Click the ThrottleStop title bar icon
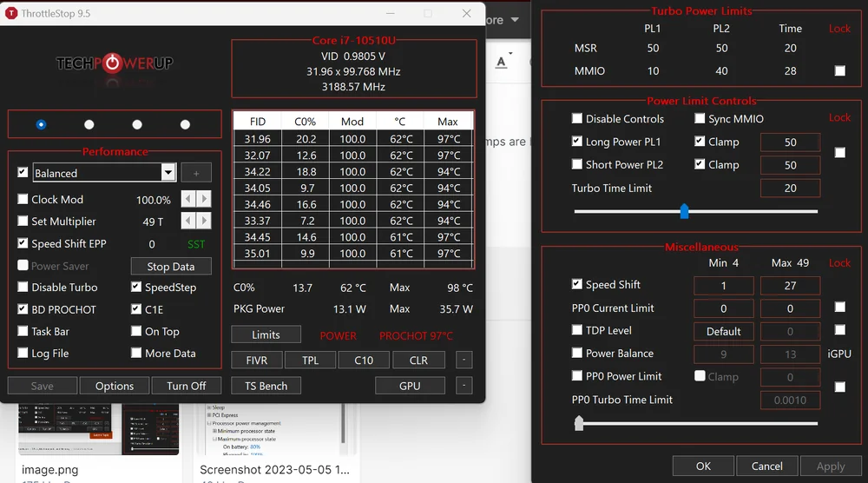 point(11,13)
